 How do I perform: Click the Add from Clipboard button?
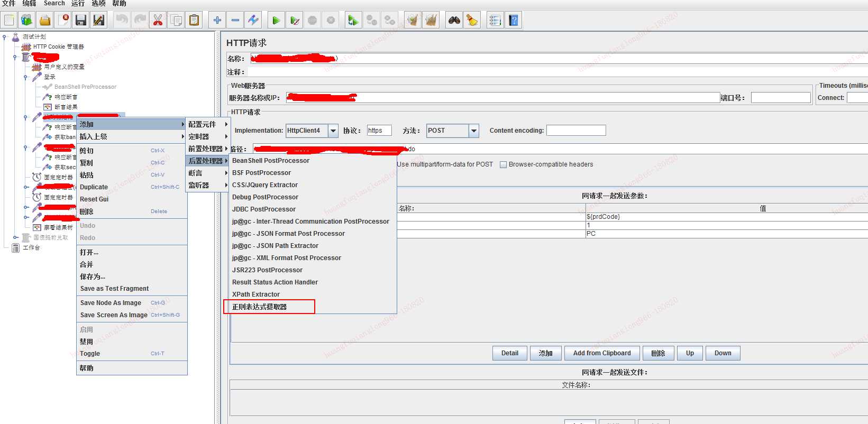[602, 353]
